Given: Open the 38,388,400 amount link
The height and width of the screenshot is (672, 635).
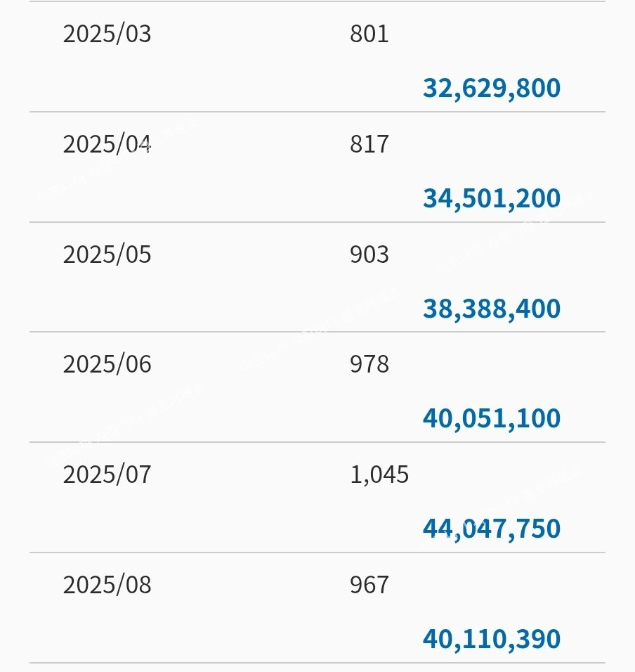Looking at the screenshot, I should tap(491, 309).
